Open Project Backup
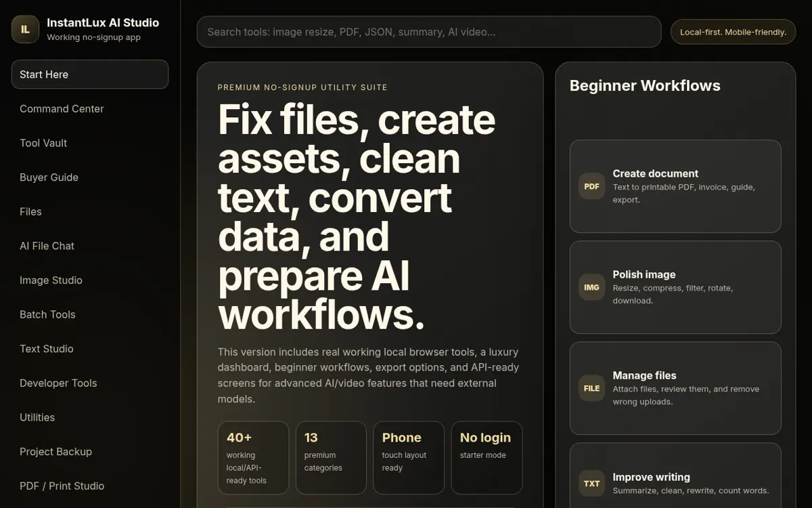Image resolution: width=812 pixels, height=508 pixels. coord(90,452)
